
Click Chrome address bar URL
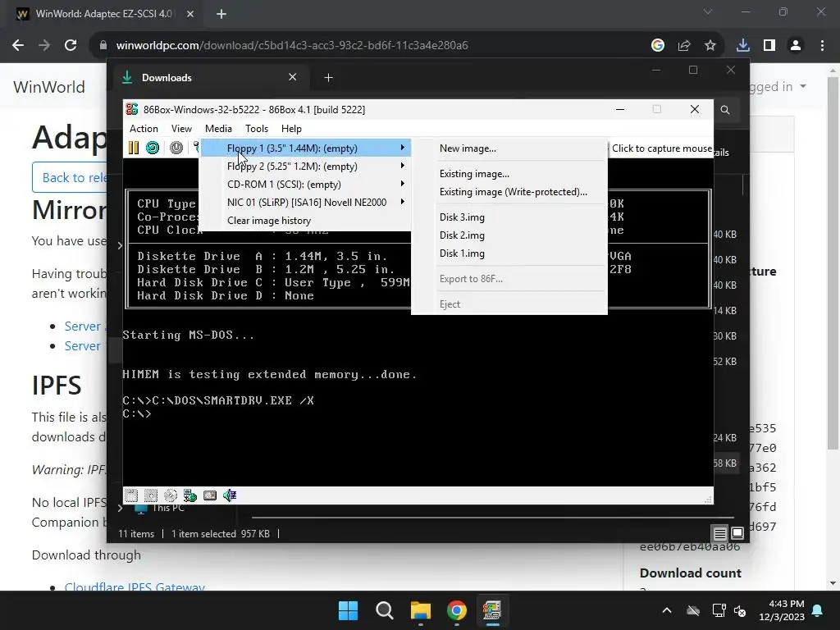292,46
